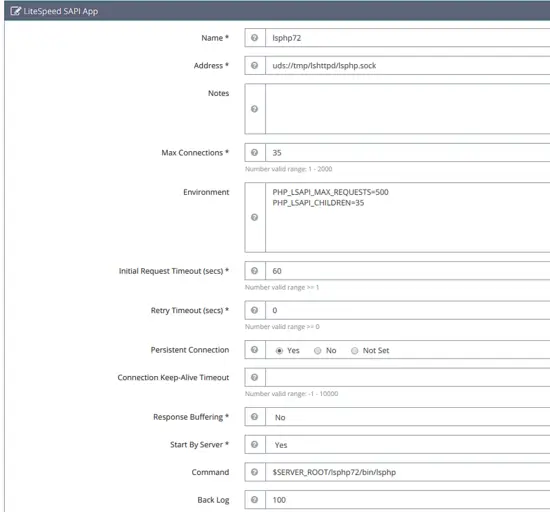Click the Max Connections field showing 35
The width and height of the screenshot is (550, 512).
(408, 152)
